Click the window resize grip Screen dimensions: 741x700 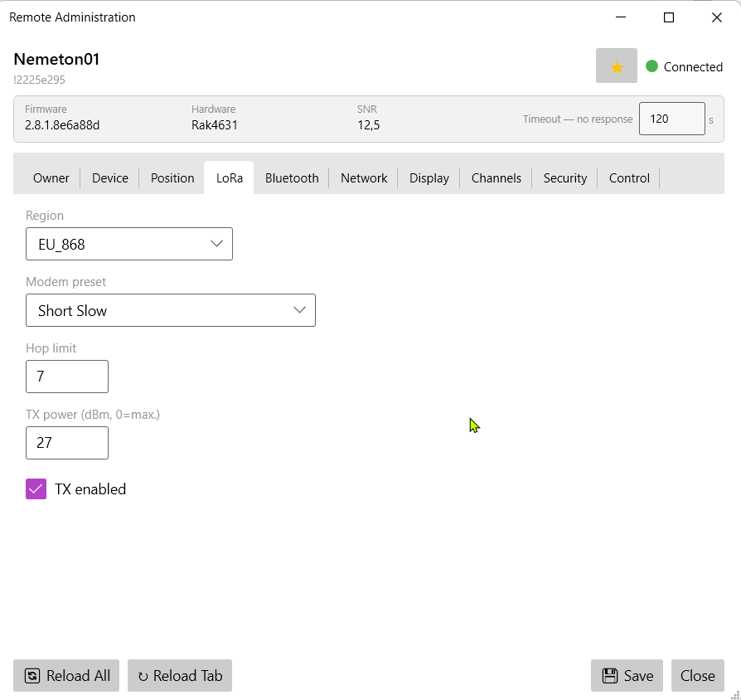(735, 694)
